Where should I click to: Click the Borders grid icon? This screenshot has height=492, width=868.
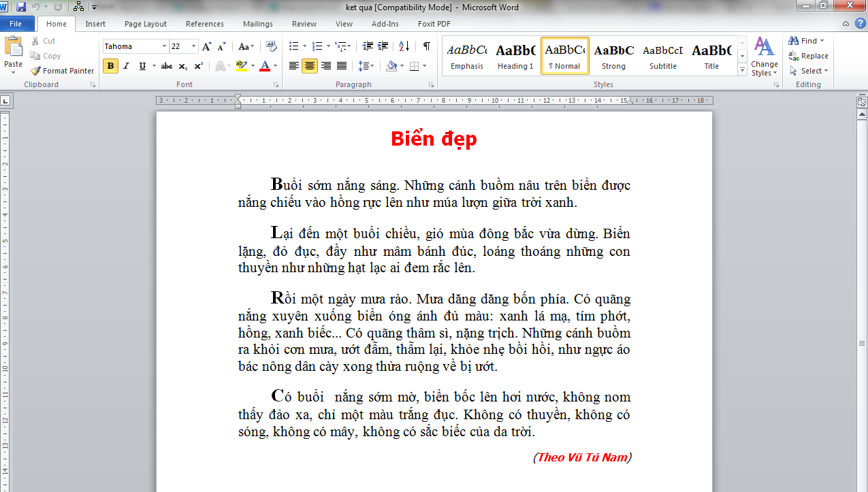414,66
